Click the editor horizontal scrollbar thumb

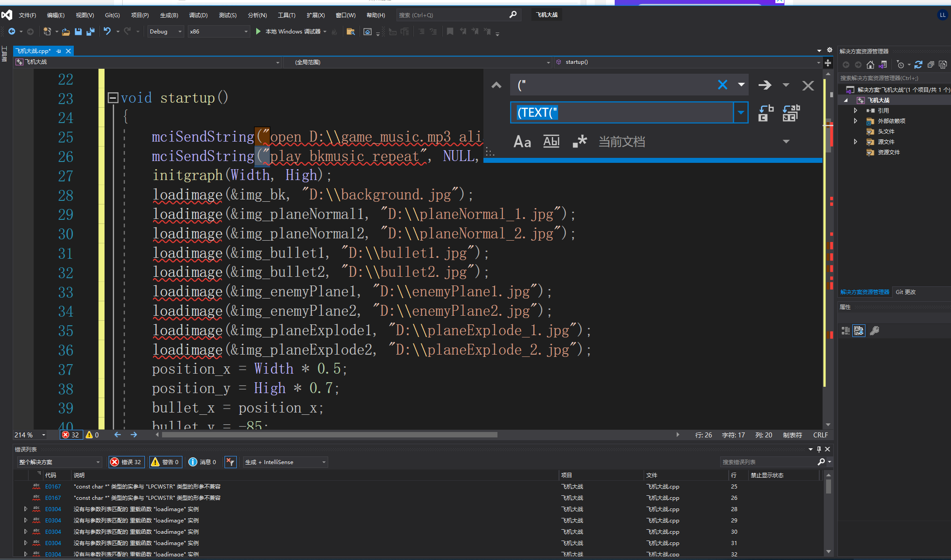coord(330,435)
